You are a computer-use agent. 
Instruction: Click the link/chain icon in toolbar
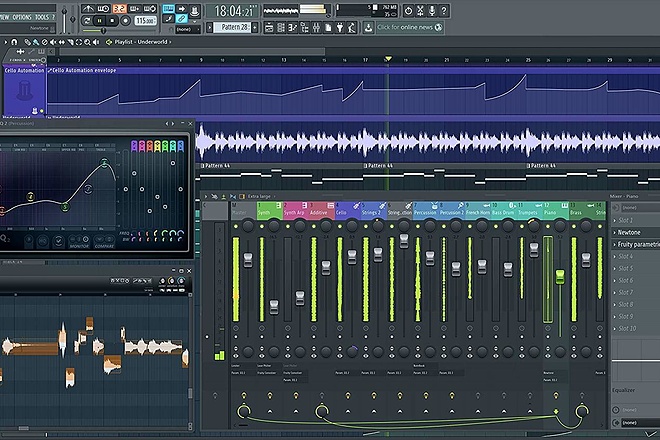click(x=181, y=19)
